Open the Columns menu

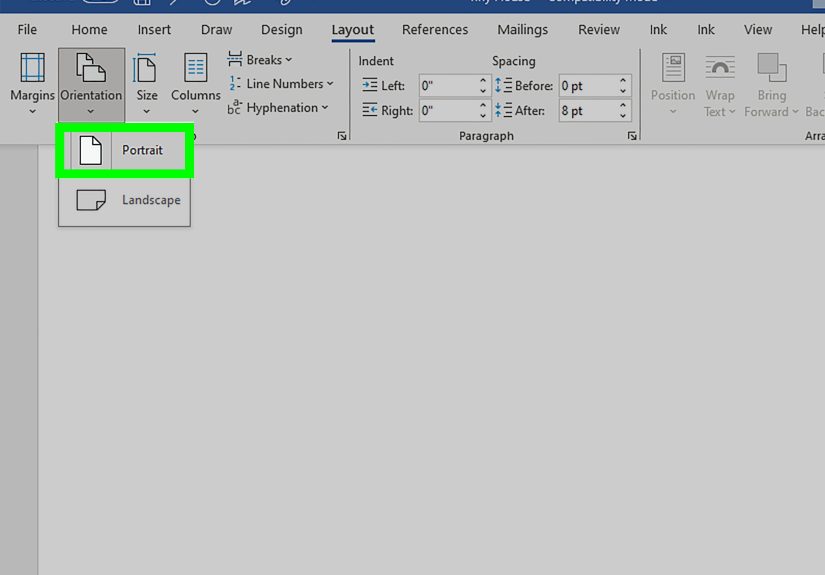[x=195, y=84]
